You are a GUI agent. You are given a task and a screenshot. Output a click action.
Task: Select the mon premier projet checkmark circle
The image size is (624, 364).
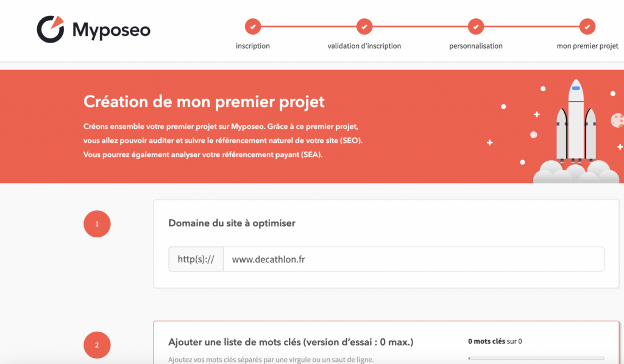(587, 27)
